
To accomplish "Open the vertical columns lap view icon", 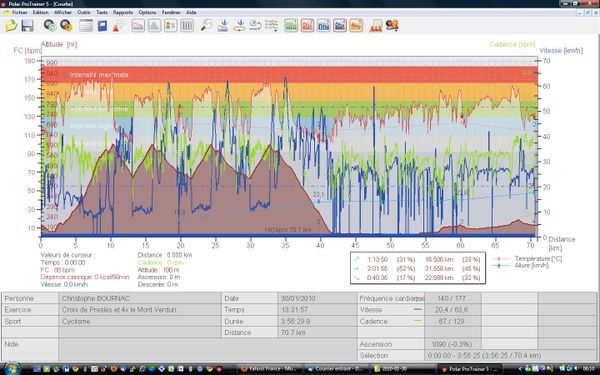I will click(187, 26).
